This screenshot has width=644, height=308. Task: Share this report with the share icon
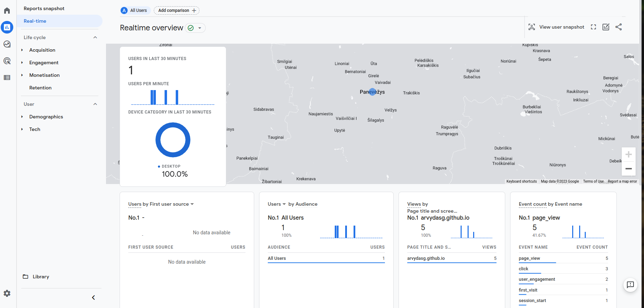click(619, 27)
